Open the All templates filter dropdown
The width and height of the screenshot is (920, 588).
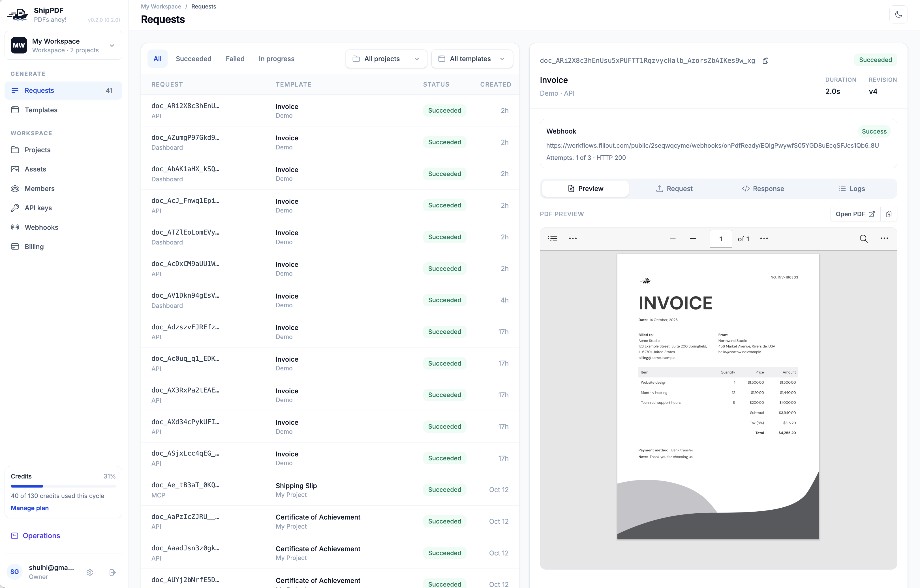click(472, 59)
